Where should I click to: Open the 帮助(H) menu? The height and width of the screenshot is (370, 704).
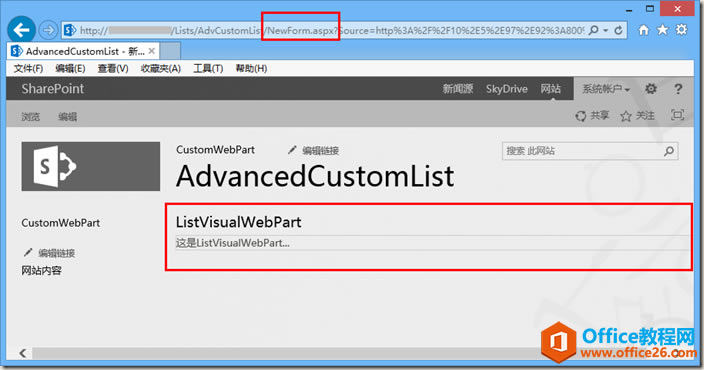[x=251, y=68]
